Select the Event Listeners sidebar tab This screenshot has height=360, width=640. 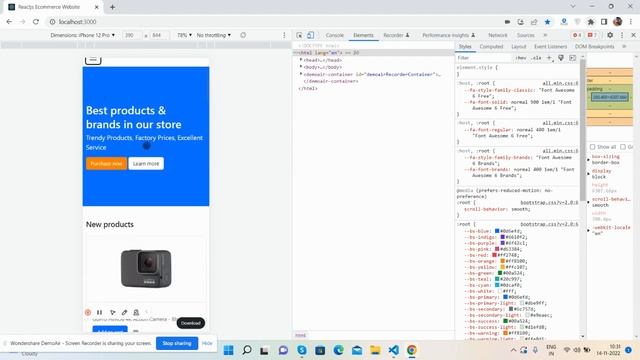[x=551, y=47]
